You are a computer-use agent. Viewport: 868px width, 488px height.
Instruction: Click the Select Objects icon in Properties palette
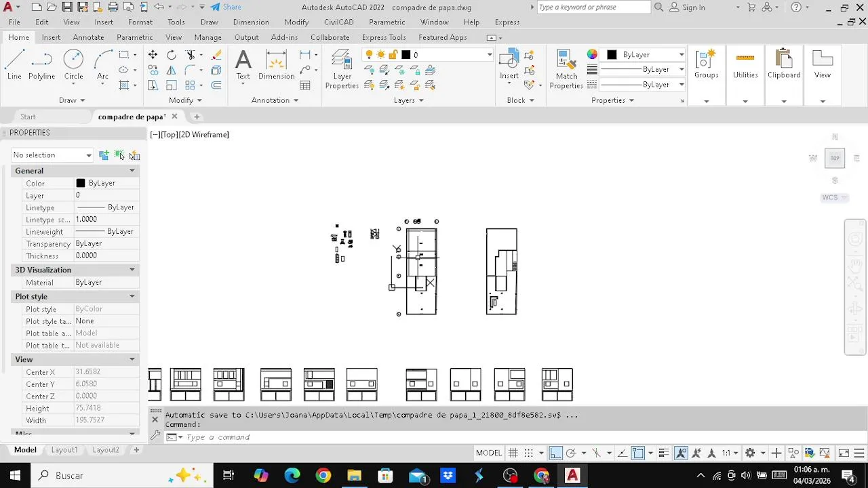[x=119, y=155]
